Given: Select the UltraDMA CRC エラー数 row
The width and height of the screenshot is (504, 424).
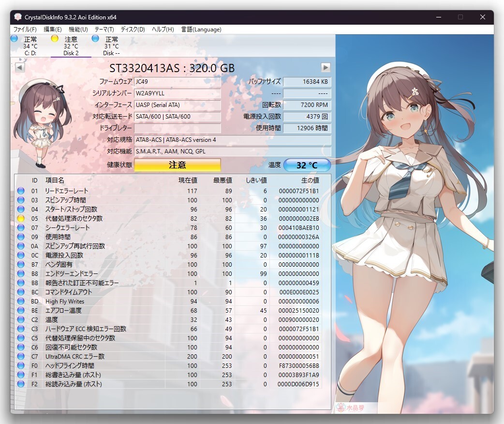Looking at the screenshot, I should tap(75, 356).
